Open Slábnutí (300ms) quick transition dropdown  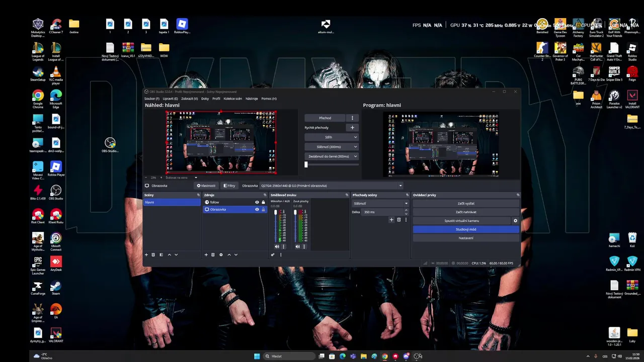click(332, 147)
